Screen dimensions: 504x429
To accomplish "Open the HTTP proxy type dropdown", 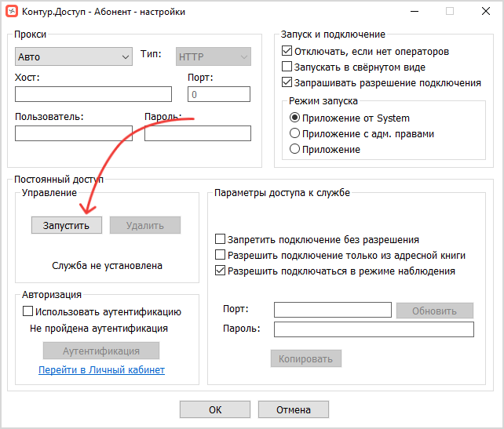I will tap(213, 56).
